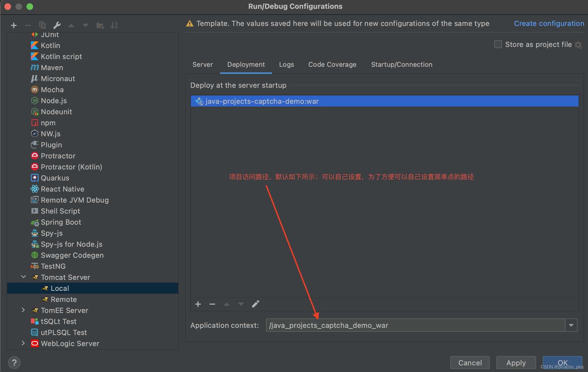Click the Apply button
Image resolution: width=588 pixels, height=372 pixels.
point(516,363)
